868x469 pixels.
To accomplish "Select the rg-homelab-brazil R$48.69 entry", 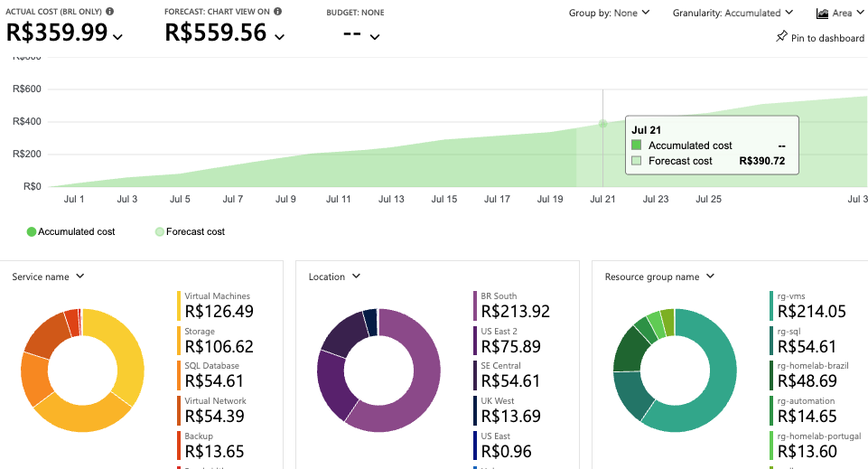I will (x=809, y=375).
